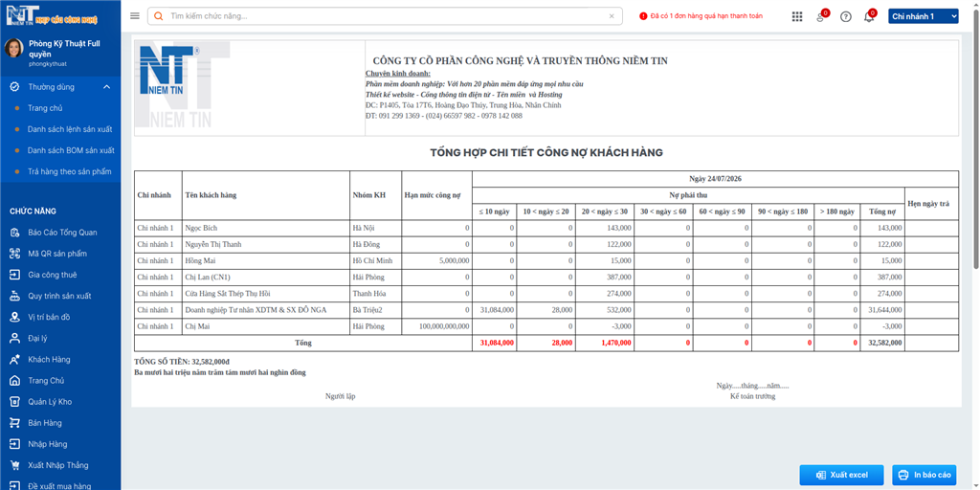
Task: Click the Báo Cáo Tổng Quan icon
Action: (14, 233)
